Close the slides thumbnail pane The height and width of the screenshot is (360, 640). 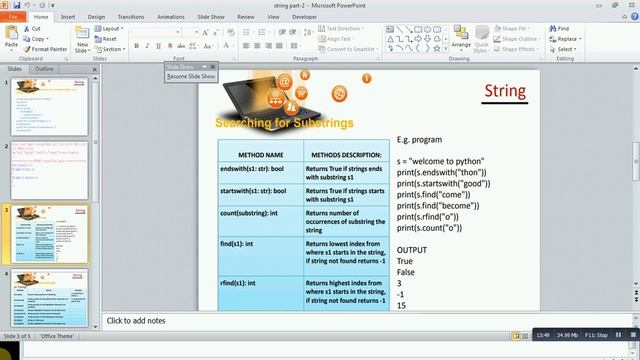(x=94, y=69)
